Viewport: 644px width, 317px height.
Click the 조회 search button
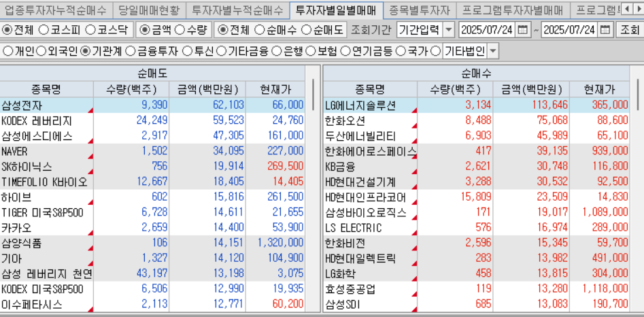click(630, 30)
